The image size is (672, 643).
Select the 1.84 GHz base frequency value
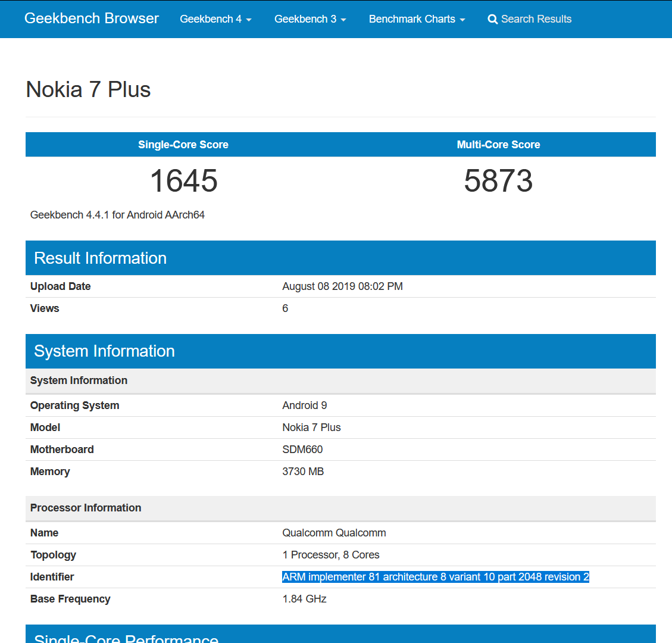click(304, 599)
